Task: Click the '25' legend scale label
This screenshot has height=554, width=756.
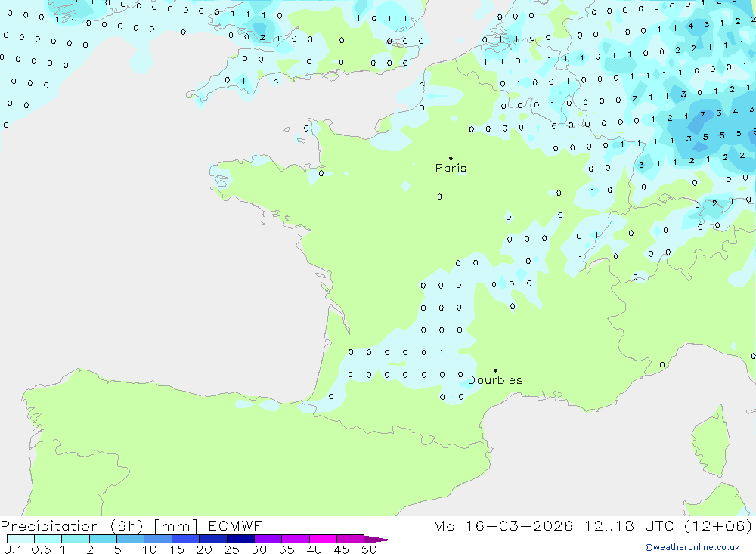Action: (231, 549)
